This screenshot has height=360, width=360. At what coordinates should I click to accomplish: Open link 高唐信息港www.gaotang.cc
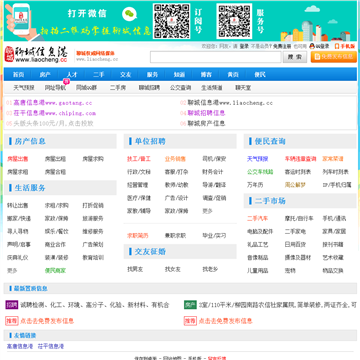53,103
